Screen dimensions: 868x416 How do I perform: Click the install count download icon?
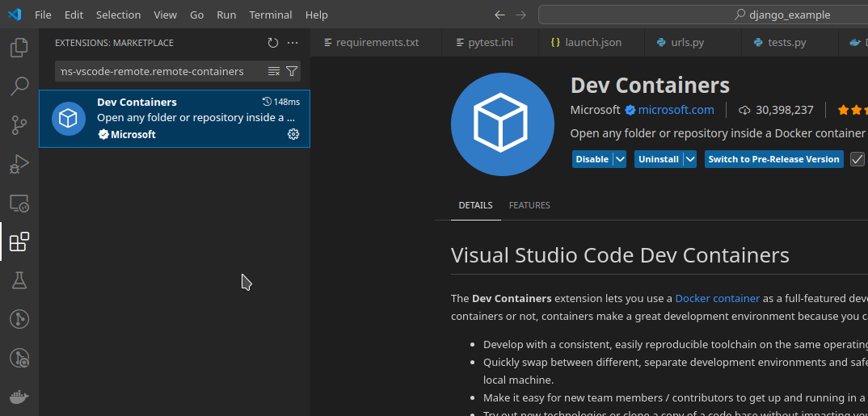(744, 110)
